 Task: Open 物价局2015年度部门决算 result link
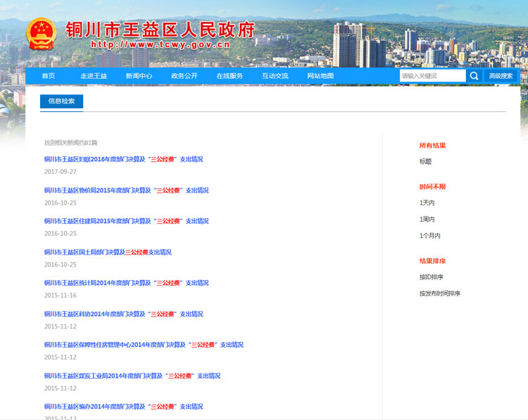[x=126, y=191]
